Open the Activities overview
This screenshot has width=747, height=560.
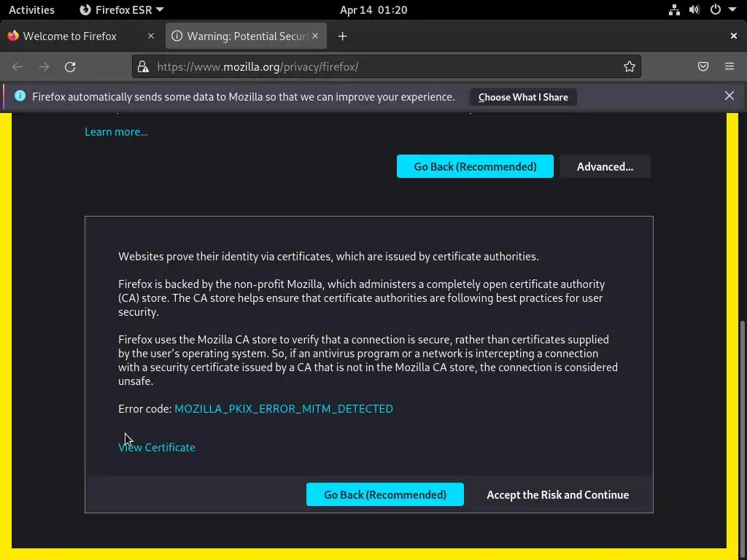click(x=31, y=9)
